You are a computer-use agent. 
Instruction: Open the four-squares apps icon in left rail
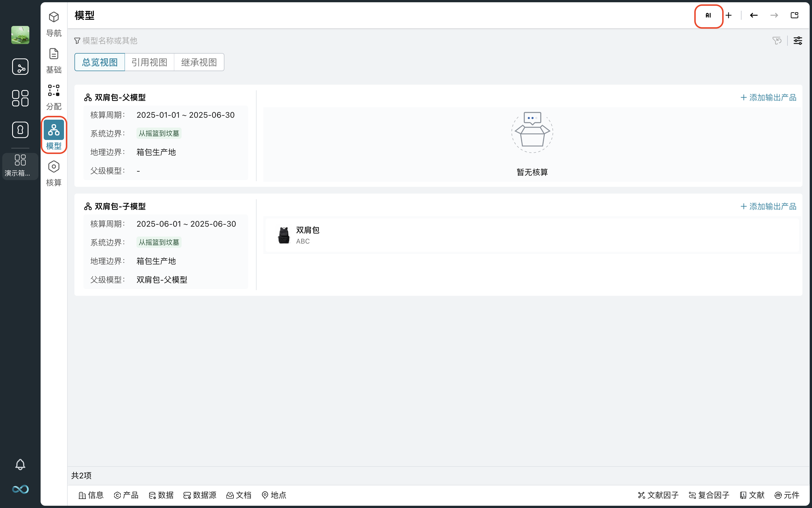coord(20,98)
